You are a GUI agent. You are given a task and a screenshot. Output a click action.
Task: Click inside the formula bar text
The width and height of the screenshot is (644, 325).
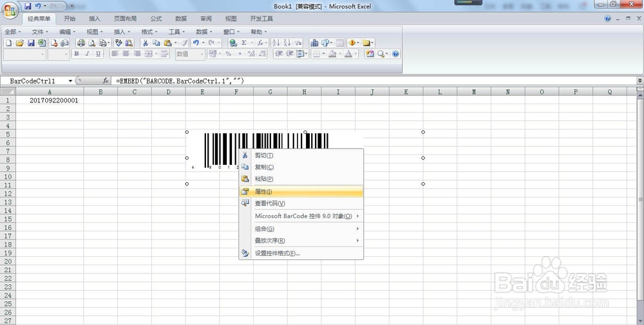point(180,81)
